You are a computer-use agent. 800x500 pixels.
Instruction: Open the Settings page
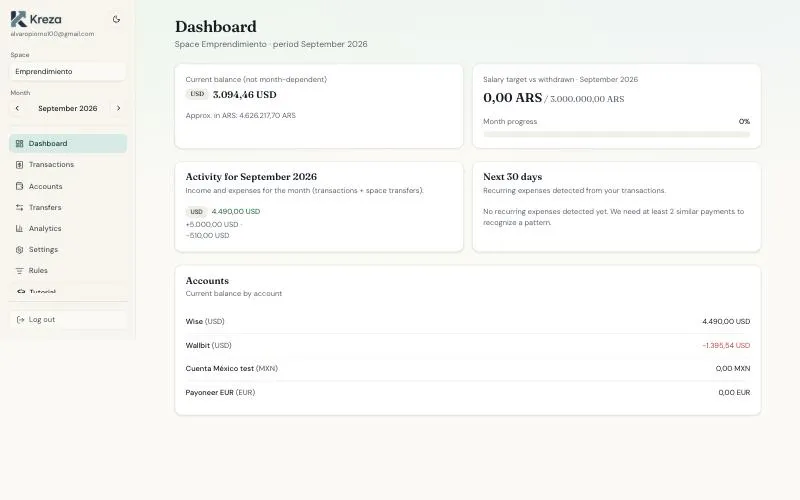68,249
